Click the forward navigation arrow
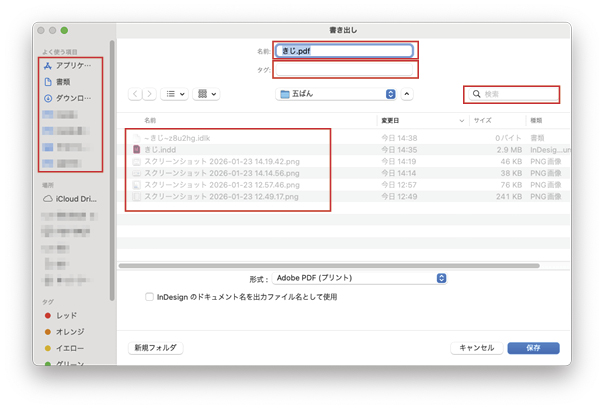Screen dimensions: 604x409 click(x=150, y=94)
